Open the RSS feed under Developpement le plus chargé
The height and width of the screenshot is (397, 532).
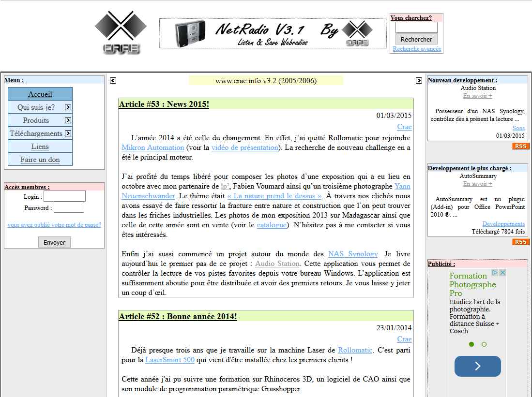[x=520, y=242]
